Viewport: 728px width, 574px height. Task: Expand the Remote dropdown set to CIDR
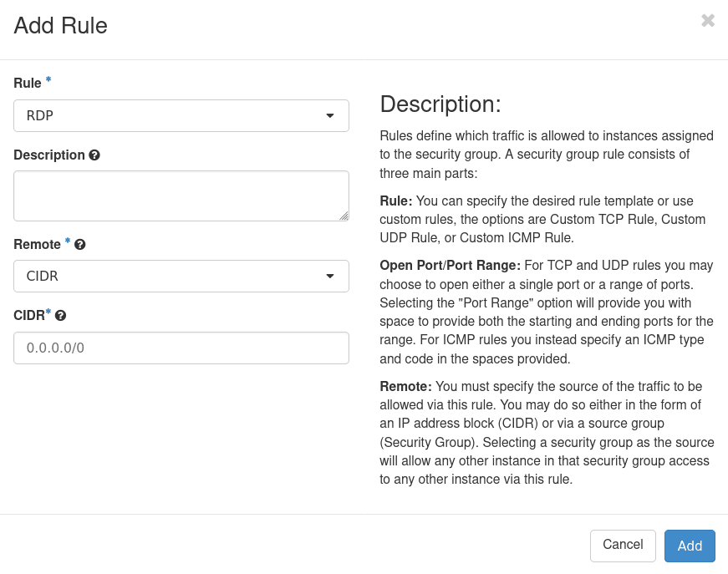(x=181, y=277)
